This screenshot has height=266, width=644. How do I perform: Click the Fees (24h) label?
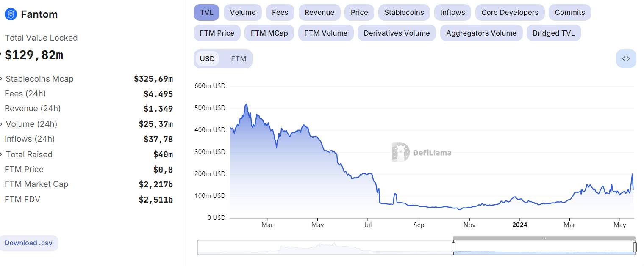pos(25,93)
